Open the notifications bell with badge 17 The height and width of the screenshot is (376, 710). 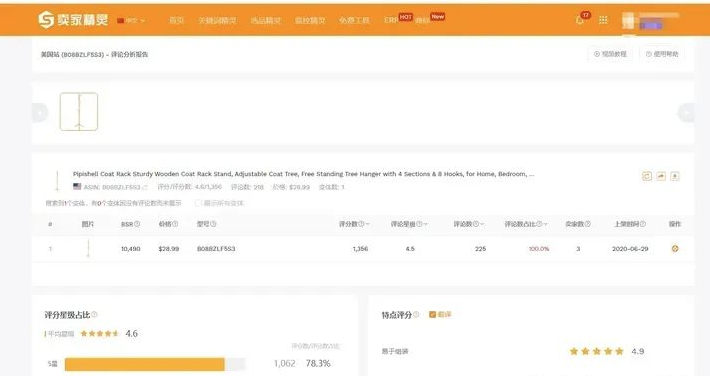[x=580, y=20]
